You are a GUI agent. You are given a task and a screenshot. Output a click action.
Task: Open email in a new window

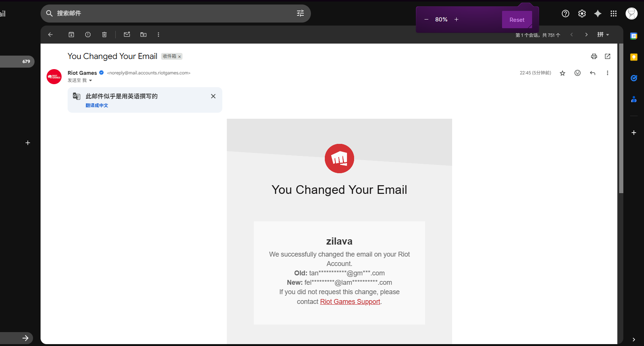click(608, 56)
